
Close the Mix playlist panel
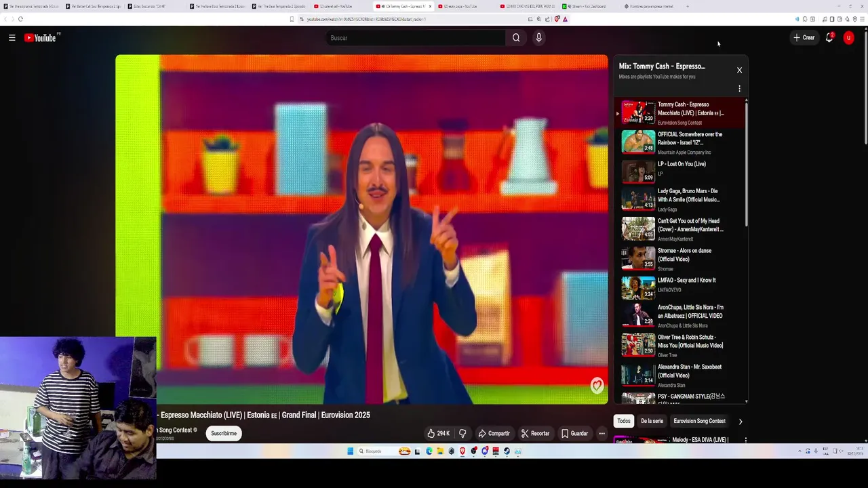(x=739, y=70)
